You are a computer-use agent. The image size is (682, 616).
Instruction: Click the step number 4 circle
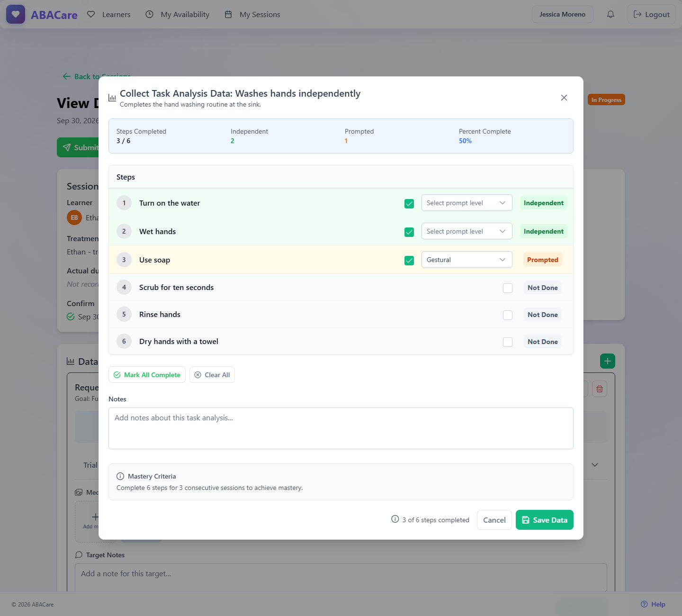click(124, 287)
